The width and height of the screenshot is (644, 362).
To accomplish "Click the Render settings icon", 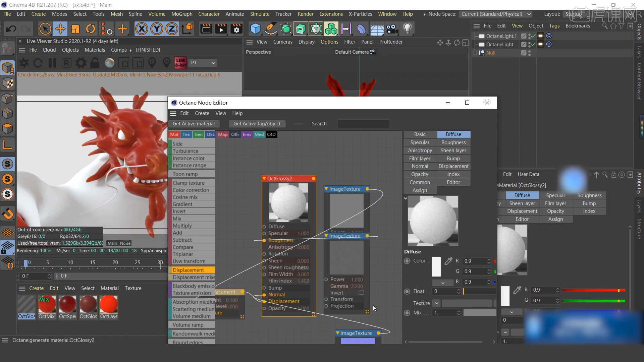I will [236, 29].
